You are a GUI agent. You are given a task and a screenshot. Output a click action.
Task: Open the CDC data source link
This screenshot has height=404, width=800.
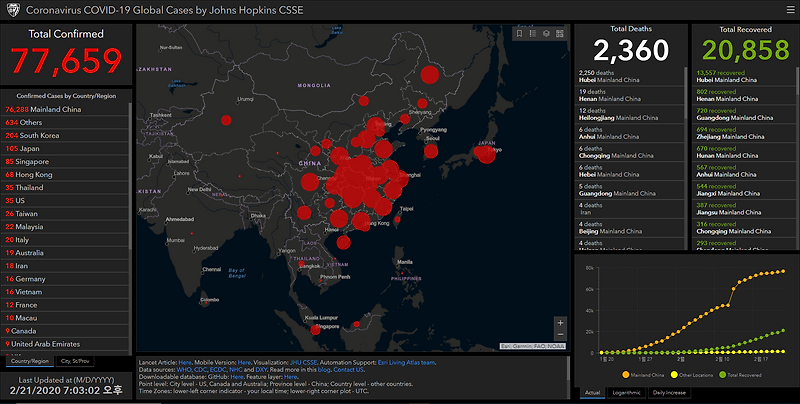(x=200, y=370)
